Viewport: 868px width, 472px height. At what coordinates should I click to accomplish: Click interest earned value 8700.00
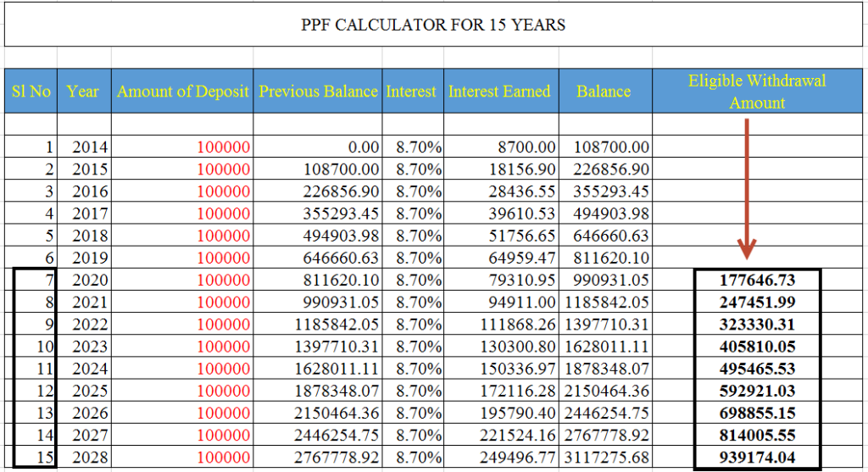526,147
